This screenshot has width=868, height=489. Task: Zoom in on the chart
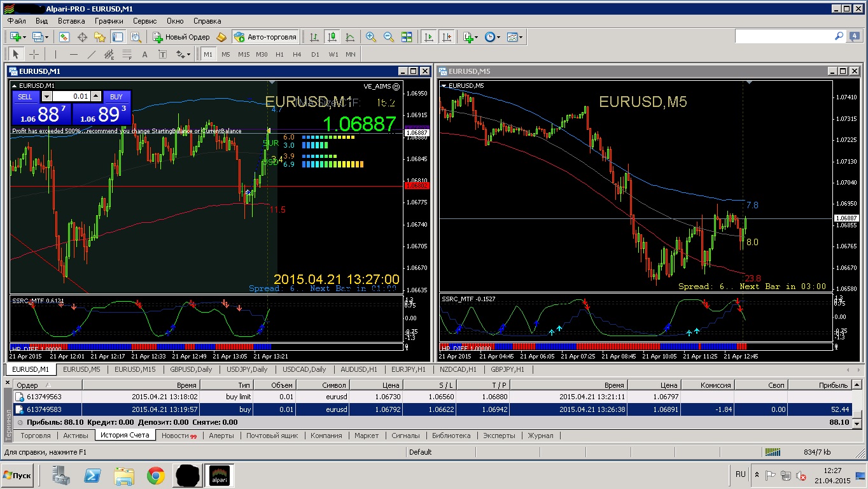tap(371, 37)
